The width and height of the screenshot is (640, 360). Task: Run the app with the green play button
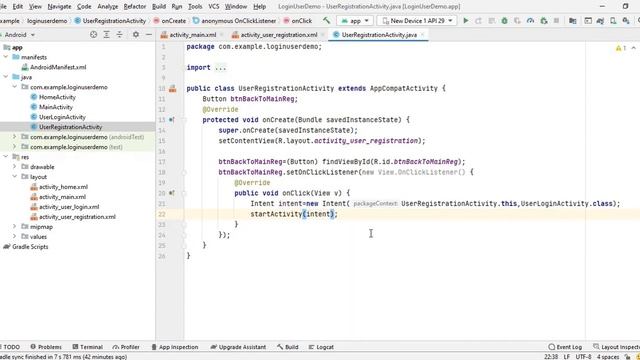tap(465, 20)
